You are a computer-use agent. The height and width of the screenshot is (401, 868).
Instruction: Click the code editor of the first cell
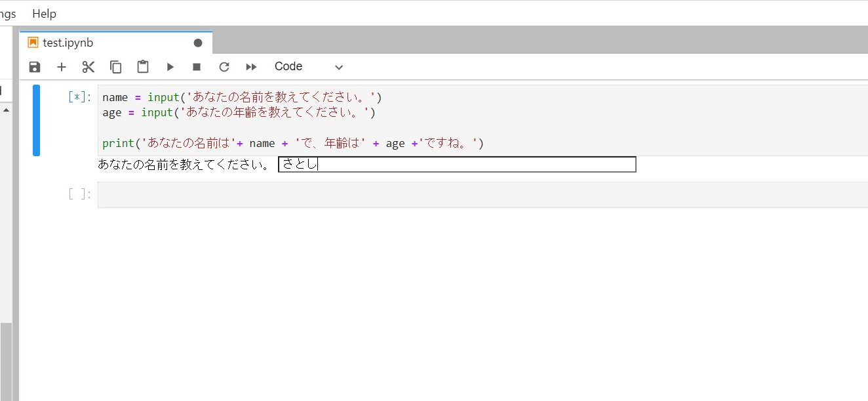[483, 120]
